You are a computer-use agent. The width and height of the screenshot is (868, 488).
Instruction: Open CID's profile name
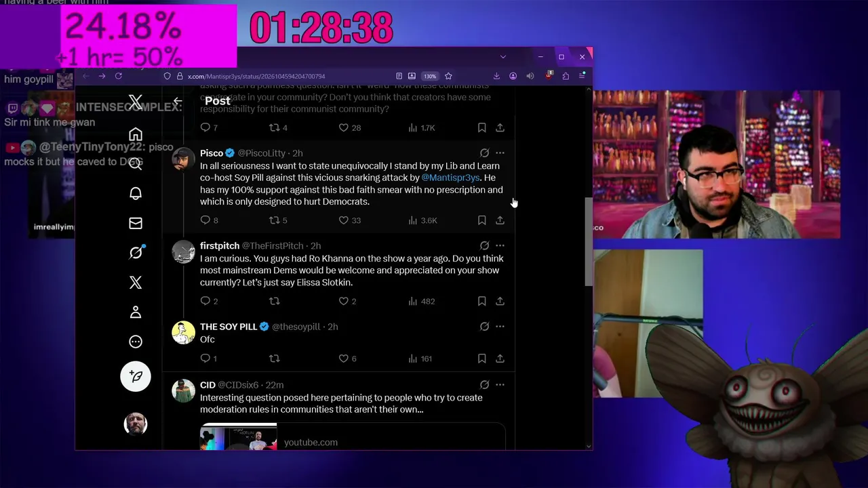click(208, 385)
